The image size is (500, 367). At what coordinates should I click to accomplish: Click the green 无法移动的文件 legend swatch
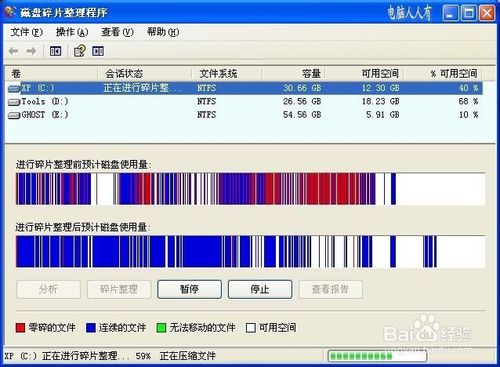[x=161, y=328]
